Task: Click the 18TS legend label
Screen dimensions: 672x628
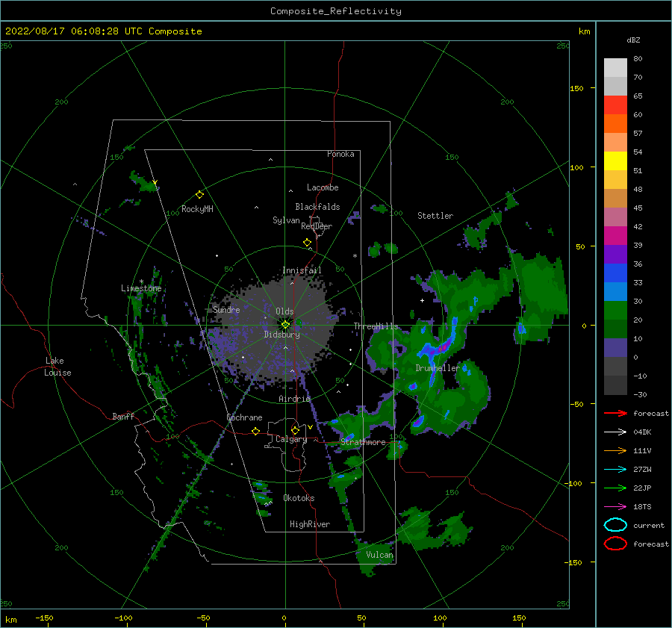Action: point(642,507)
